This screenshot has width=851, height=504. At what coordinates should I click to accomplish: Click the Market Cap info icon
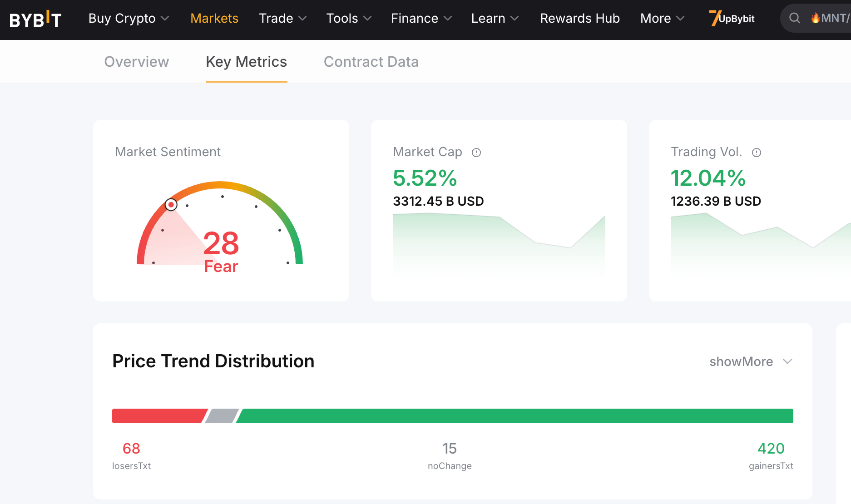476,153
